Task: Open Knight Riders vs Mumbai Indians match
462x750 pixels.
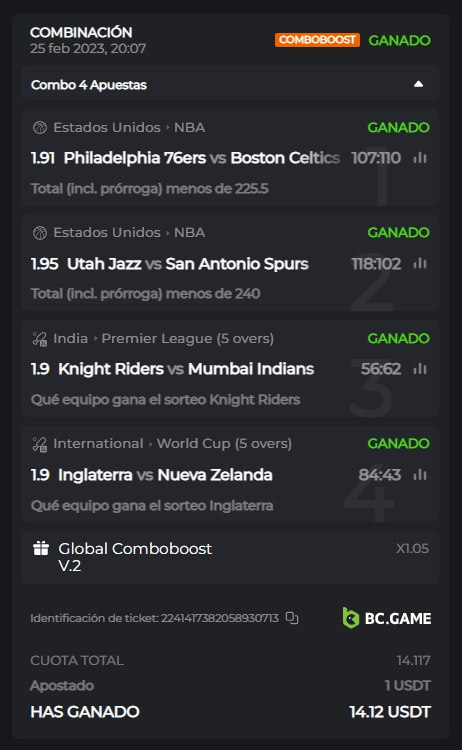Action: tap(186, 369)
